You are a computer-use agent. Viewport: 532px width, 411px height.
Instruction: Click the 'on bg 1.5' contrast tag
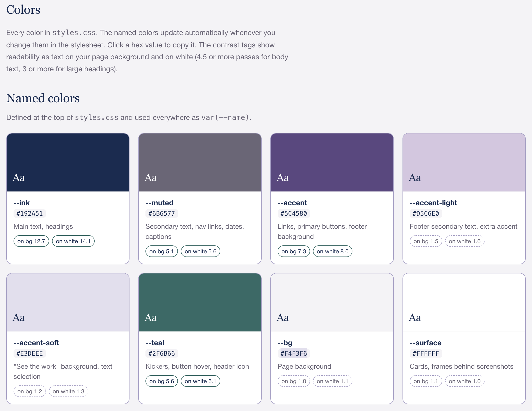426,241
